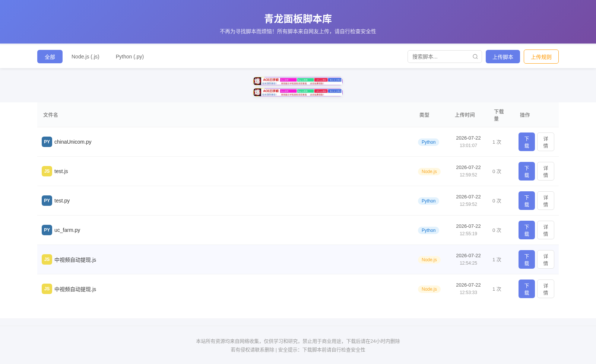The image size is (596, 364).
Task: Click JS icon in the 12:53:33 row
Action: tap(47, 289)
